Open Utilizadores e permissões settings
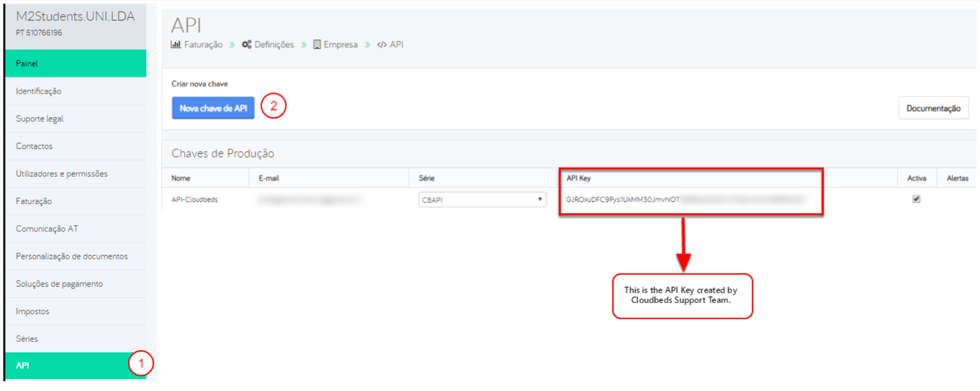Screen dimensions: 980x391 [61, 174]
